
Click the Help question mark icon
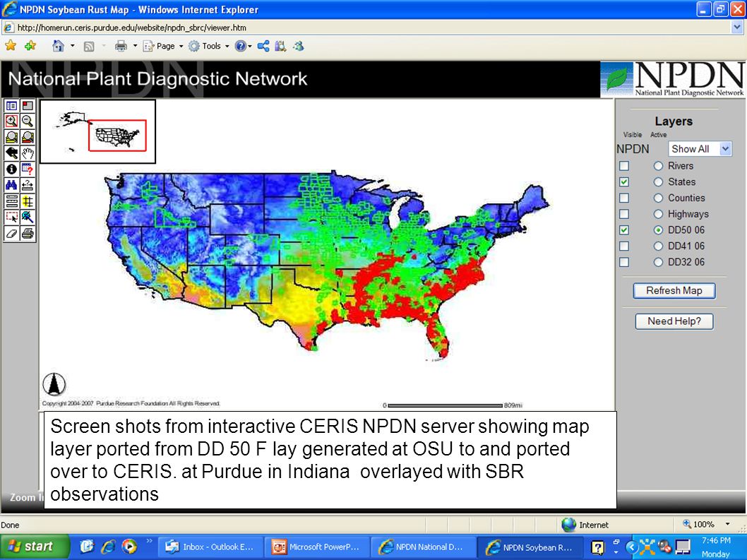[x=241, y=46]
